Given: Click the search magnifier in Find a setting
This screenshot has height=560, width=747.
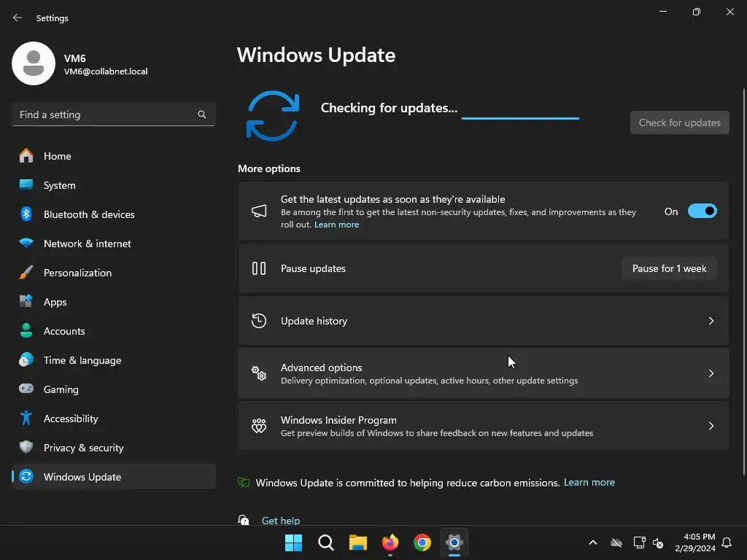Looking at the screenshot, I should point(202,114).
